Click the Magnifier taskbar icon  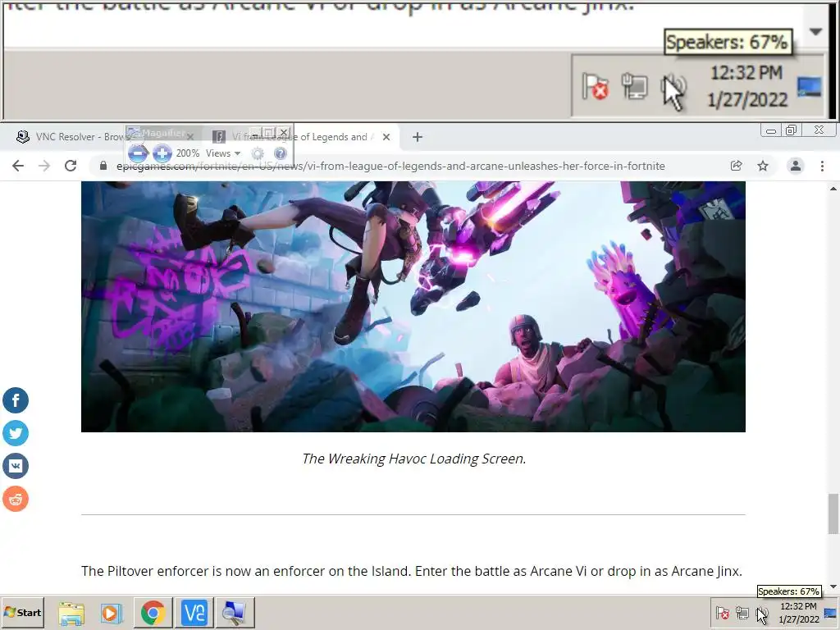(x=235, y=613)
